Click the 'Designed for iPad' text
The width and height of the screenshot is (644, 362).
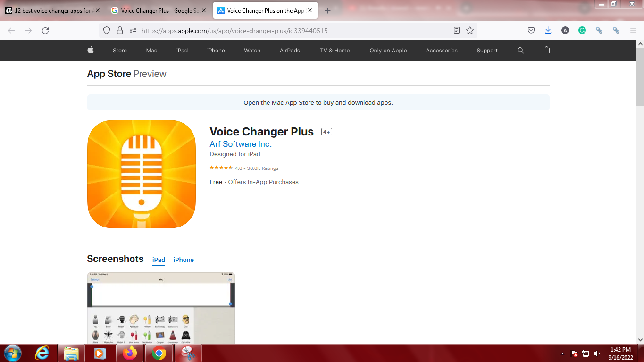pos(235,154)
